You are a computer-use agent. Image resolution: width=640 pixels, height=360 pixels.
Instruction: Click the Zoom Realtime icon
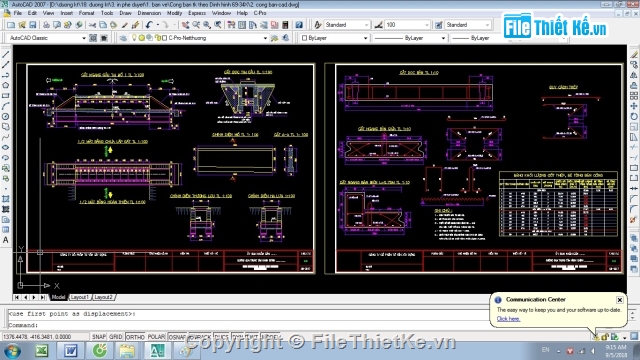click(x=196, y=25)
